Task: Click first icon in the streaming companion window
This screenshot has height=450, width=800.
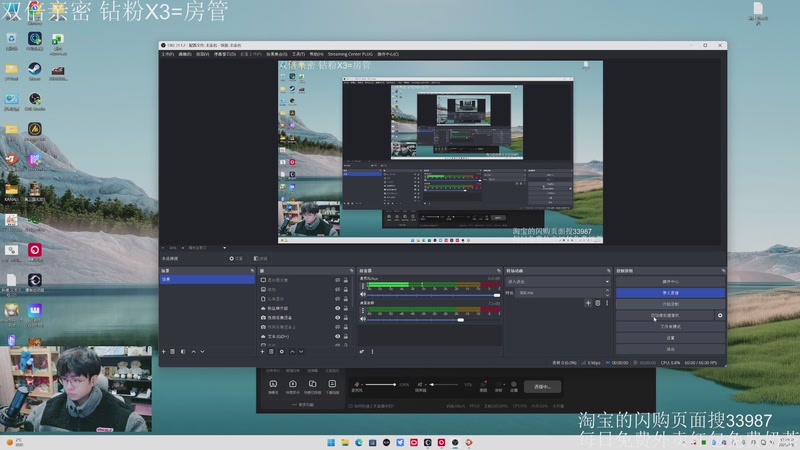Action: (x=273, y=386)
